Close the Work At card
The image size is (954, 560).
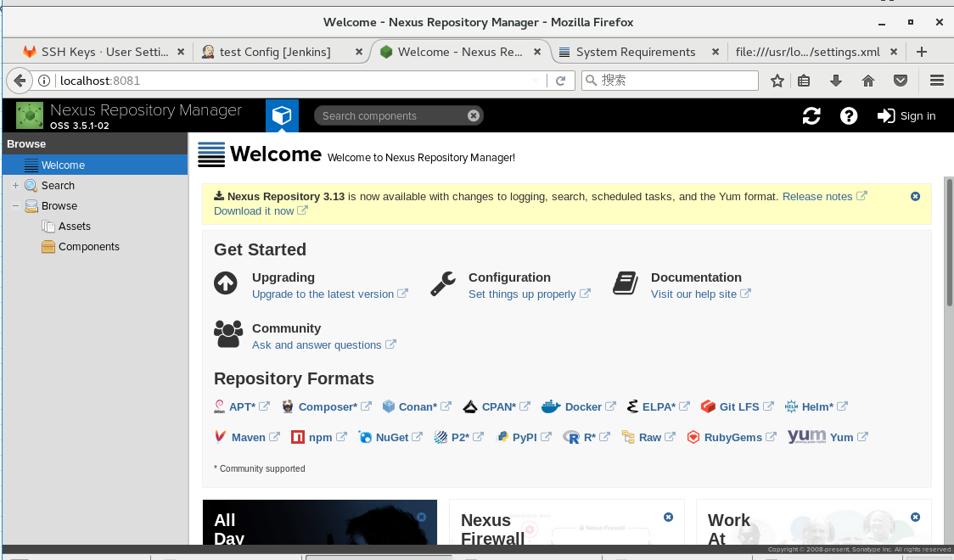[x=915, y=517]
